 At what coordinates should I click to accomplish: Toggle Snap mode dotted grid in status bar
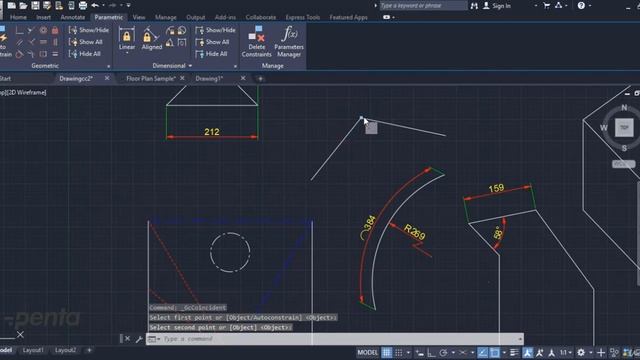click(399, 352)
